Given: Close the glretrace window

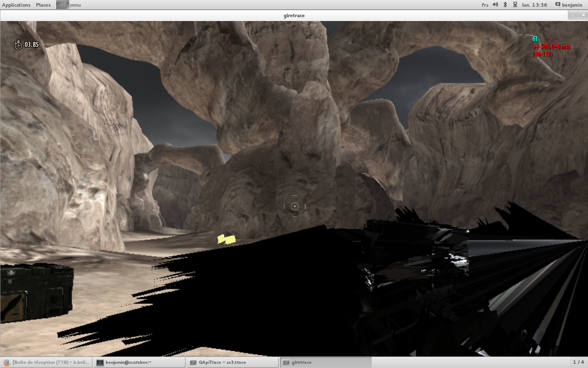Looking at the screenshot, I should [583, 15].
